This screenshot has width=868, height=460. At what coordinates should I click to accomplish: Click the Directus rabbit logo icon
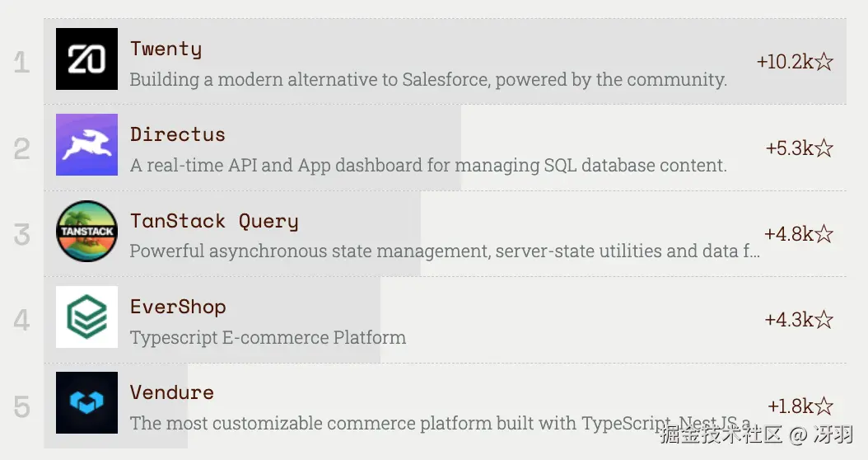(x=87, y=144)
